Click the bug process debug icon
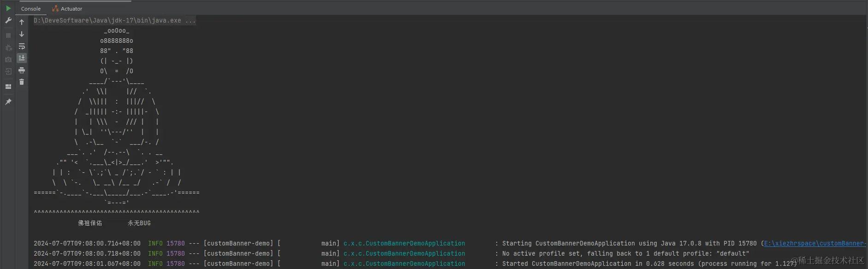This screenshot has width=868, height=269. (x=8, y=47)
